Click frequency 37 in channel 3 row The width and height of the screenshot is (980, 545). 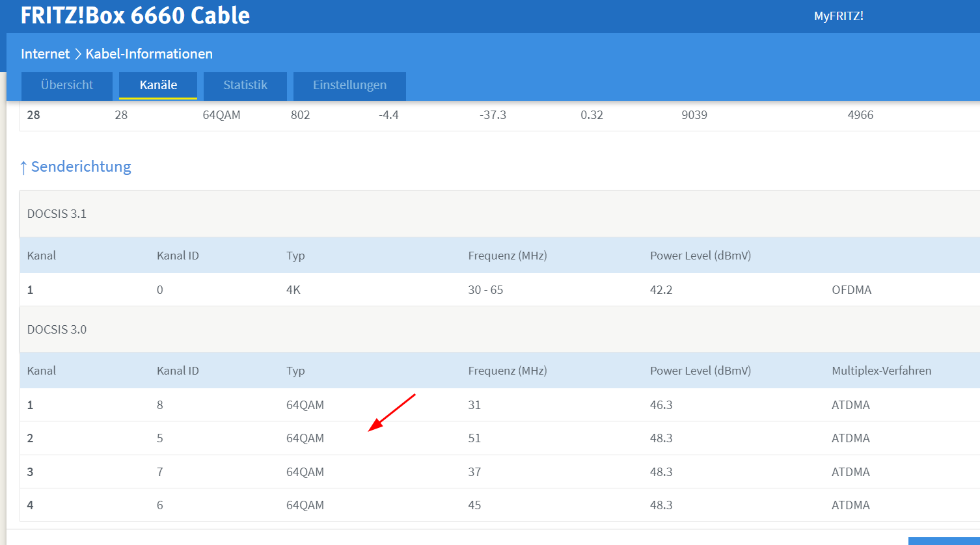click(x=474, y=472)
